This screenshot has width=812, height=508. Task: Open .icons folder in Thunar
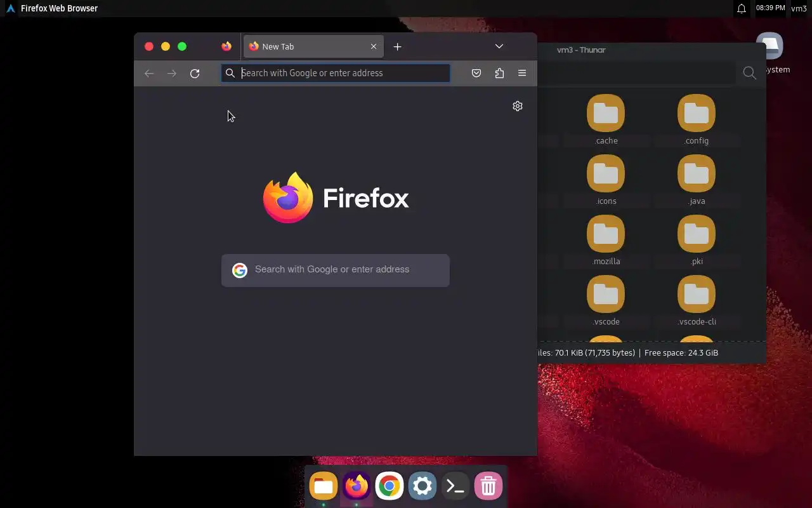pyautogui.click(x=606, y=181)
